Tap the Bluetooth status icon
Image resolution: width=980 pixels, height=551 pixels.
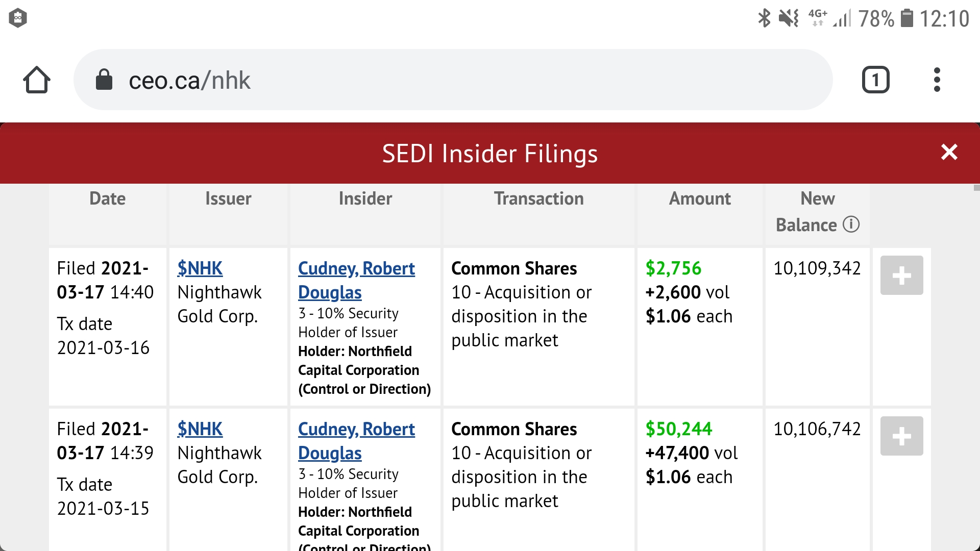764,18
